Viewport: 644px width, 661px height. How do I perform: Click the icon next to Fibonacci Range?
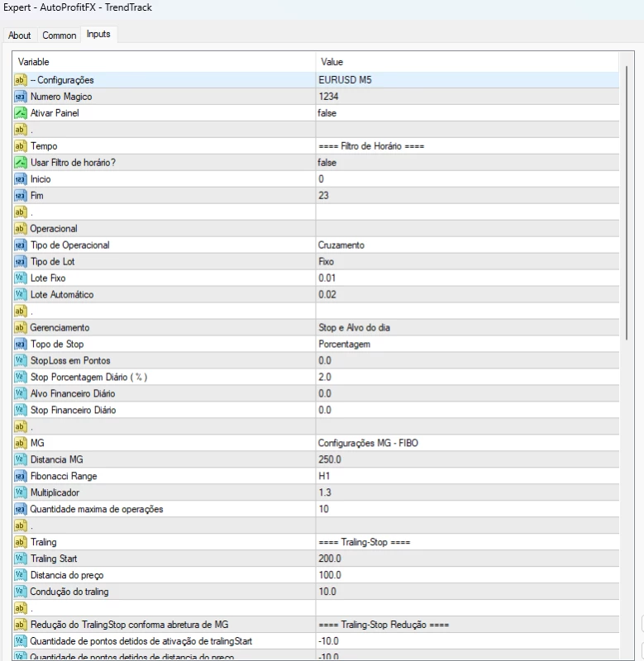point(21,477)
